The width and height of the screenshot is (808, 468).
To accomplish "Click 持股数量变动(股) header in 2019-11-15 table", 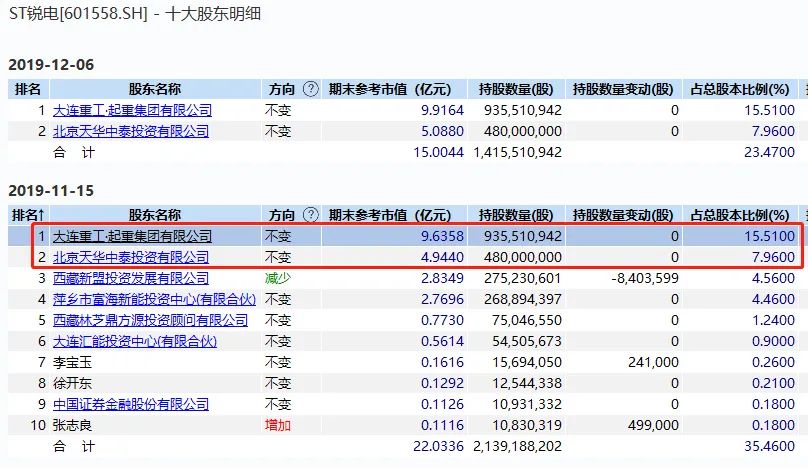I will [x=623, y=215].
